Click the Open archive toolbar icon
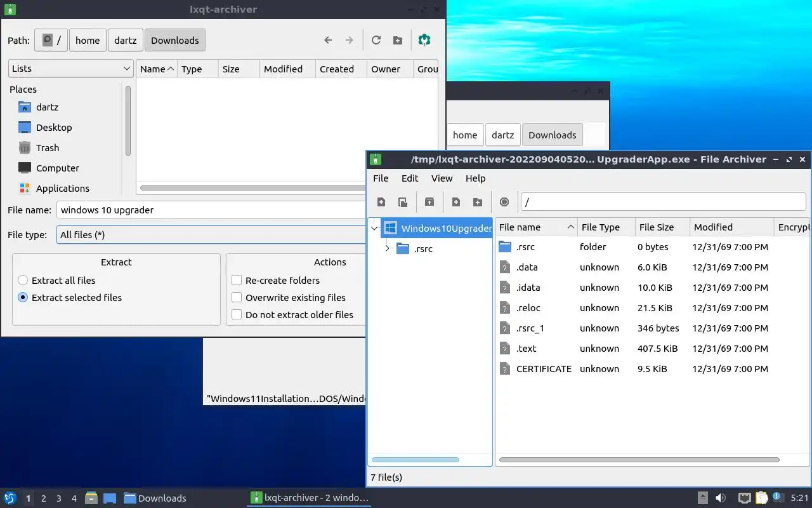 tap(403, 202)
